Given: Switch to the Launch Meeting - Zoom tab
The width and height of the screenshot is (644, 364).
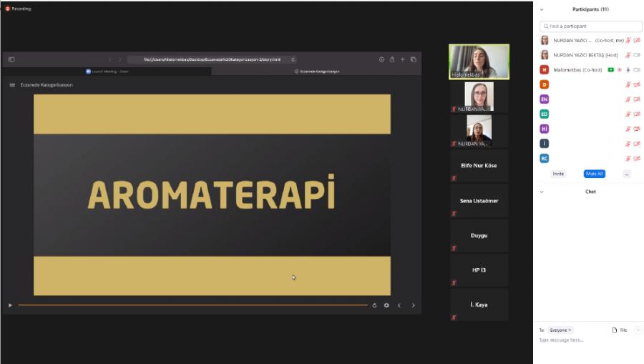Looking at the screenshot, I should (x=107, y=72).
